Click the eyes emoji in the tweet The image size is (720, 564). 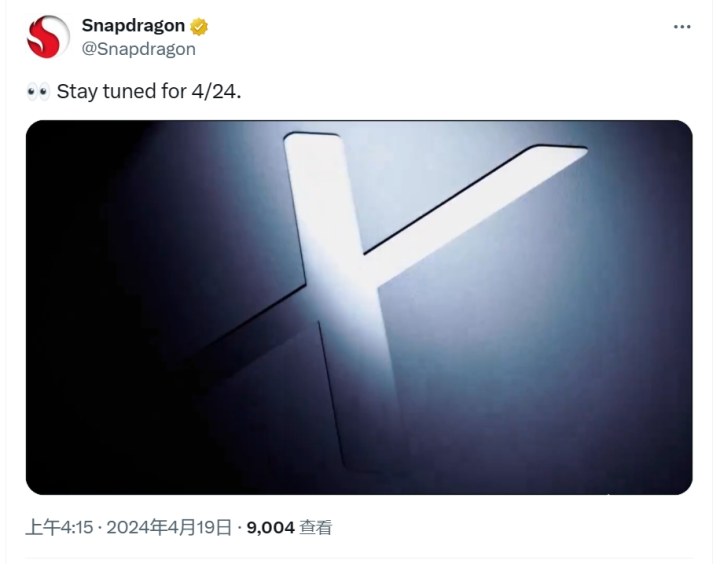tap(38, 92)
